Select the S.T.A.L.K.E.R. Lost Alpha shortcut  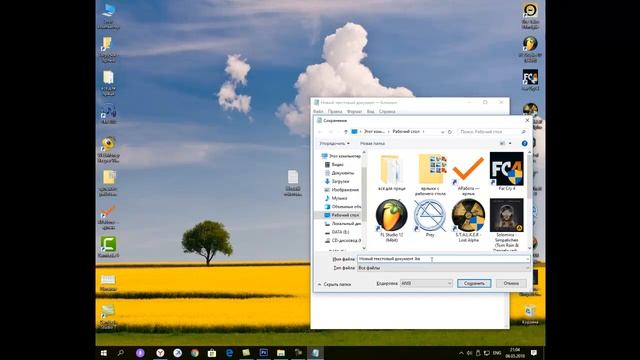click(468, 220)
